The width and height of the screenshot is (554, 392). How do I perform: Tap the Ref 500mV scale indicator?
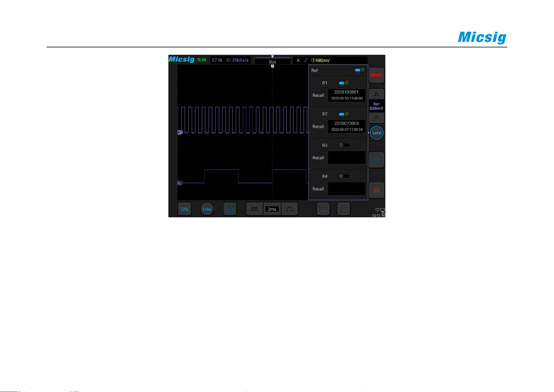pyautogui.click(x=376, y=106)
